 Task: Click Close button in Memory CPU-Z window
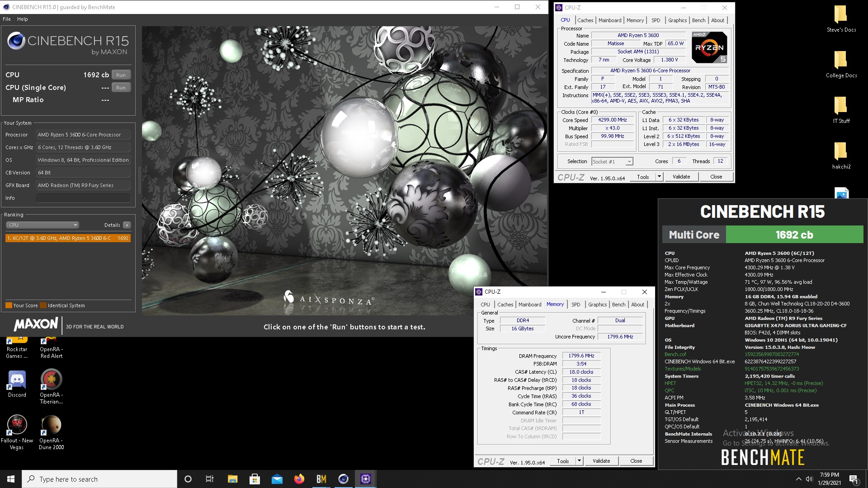(636, 461)
